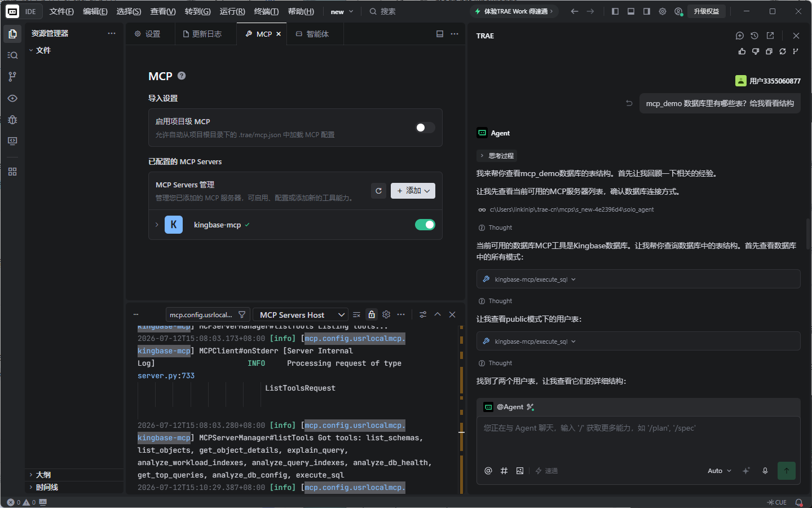This screenshot has height=508, width=812.
Task: Refresh the MCP Servers list
Action: click(379, 191)
